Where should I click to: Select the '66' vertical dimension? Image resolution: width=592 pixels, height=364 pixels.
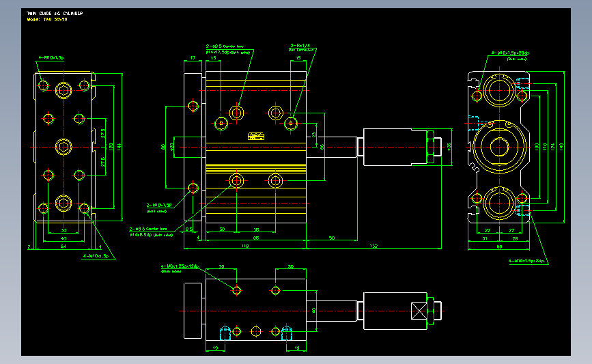pyautogui.click(x=322, y=147)
